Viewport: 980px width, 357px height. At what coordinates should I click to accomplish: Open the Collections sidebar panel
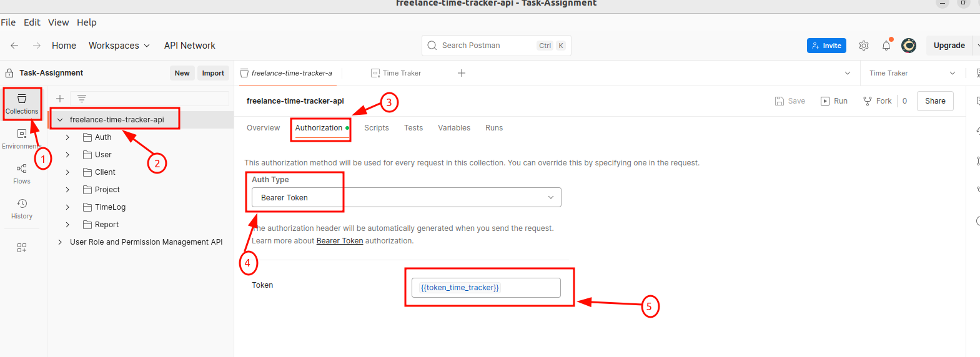coord(22,104)
